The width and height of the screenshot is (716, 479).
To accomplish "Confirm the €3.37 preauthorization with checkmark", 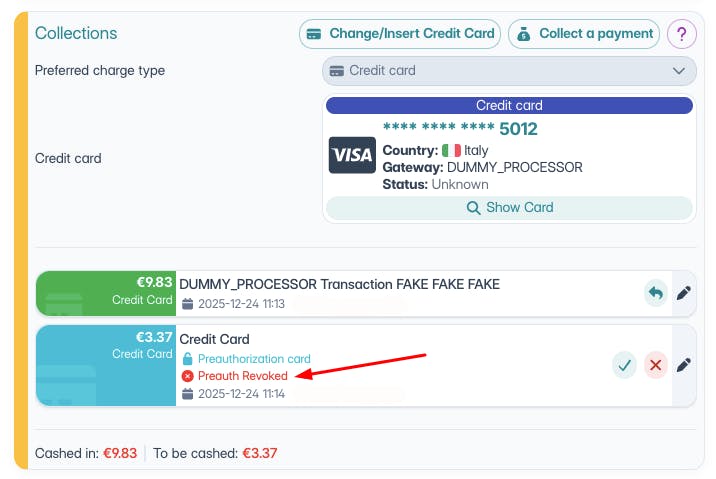I will pyautogui.click(x=625, y=365).
